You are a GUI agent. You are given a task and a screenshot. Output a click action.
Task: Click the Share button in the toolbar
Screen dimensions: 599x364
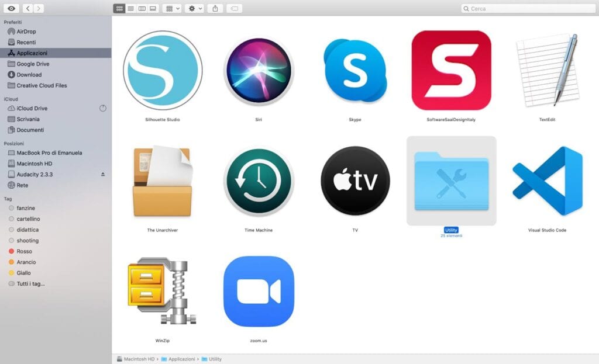215,8
